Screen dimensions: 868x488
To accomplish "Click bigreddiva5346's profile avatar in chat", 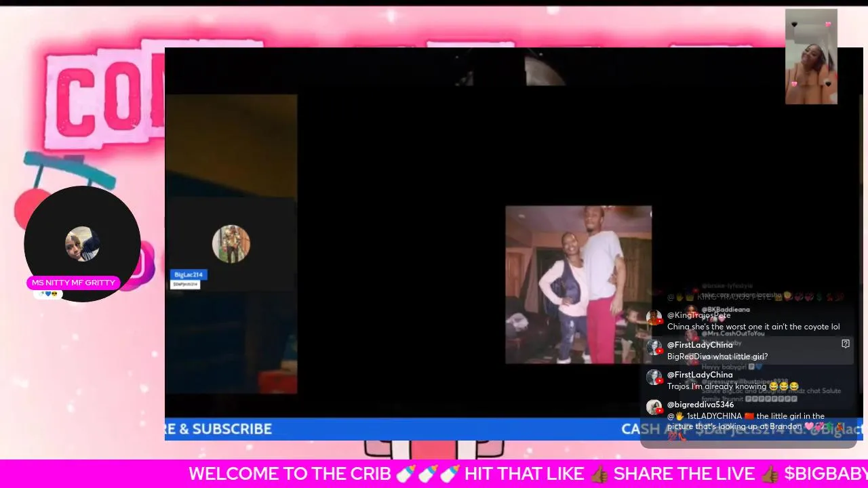I will point(654,407).
